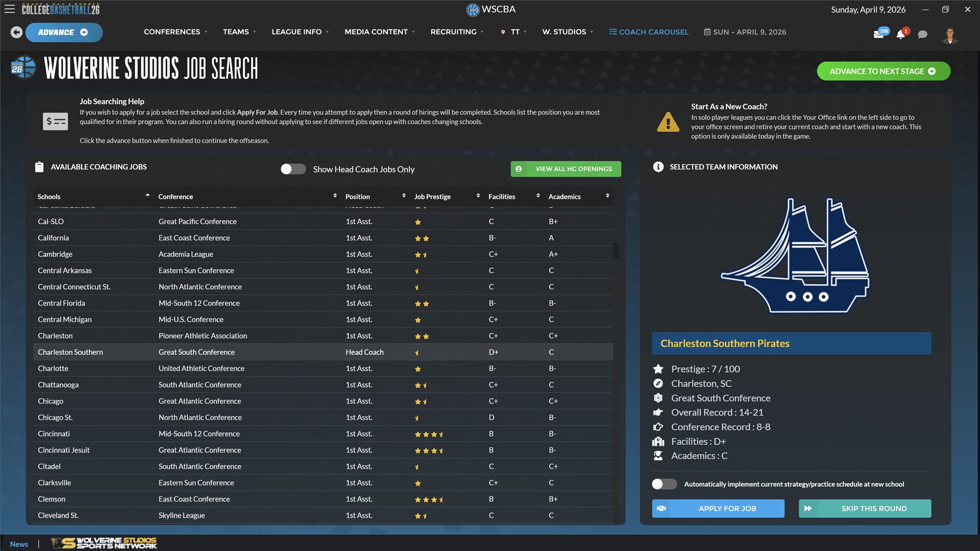The image size is (980, 551).
Task: Toggle automatically implement current strategy at new school
Action: click(x=664, y=484)
